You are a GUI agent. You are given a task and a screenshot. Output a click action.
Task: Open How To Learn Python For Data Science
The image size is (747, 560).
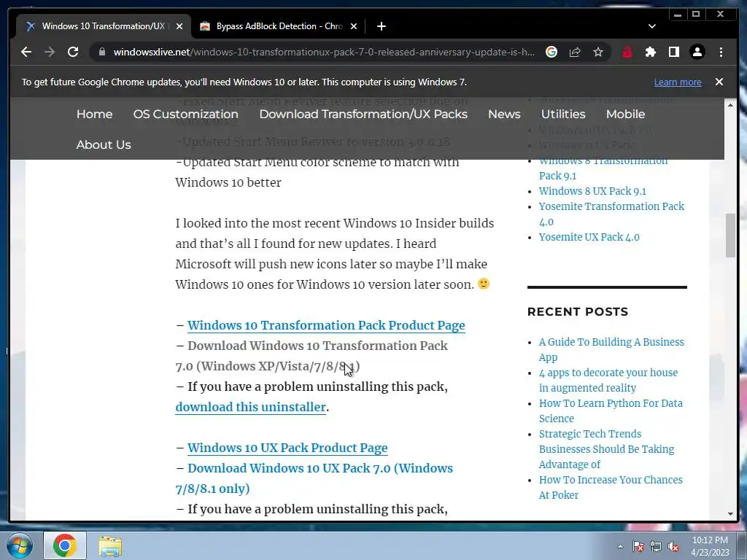pyautogui.click(x=611, y=411)
